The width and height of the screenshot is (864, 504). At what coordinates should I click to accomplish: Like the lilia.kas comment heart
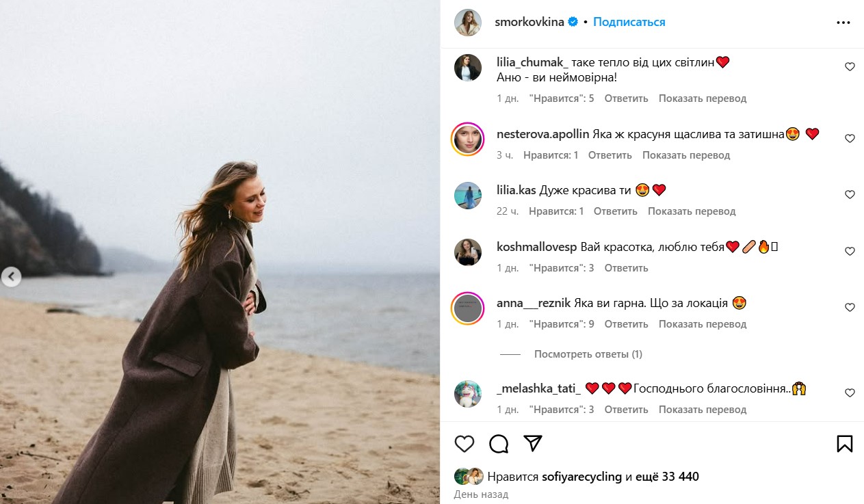coord(850,195)
